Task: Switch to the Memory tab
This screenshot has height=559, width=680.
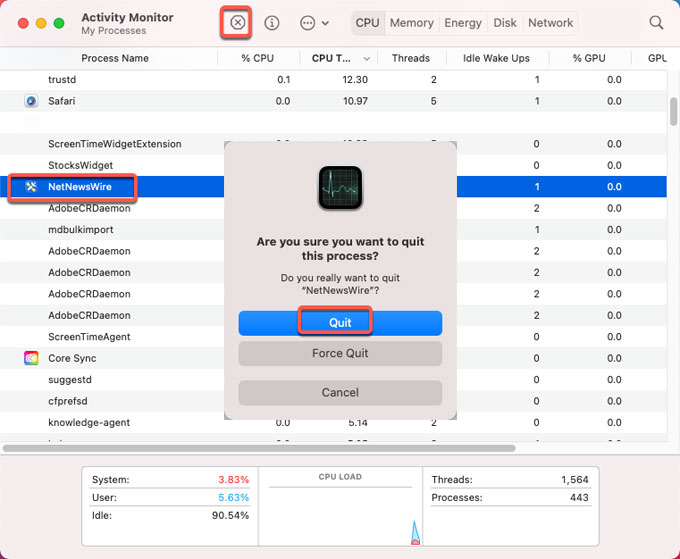Action: click(x=411, y=22)
